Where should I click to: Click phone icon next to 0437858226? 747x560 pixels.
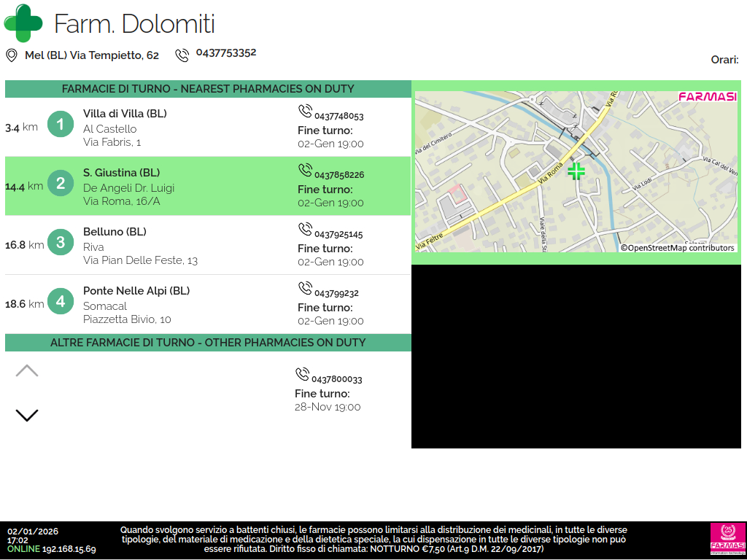click(305, 171)
